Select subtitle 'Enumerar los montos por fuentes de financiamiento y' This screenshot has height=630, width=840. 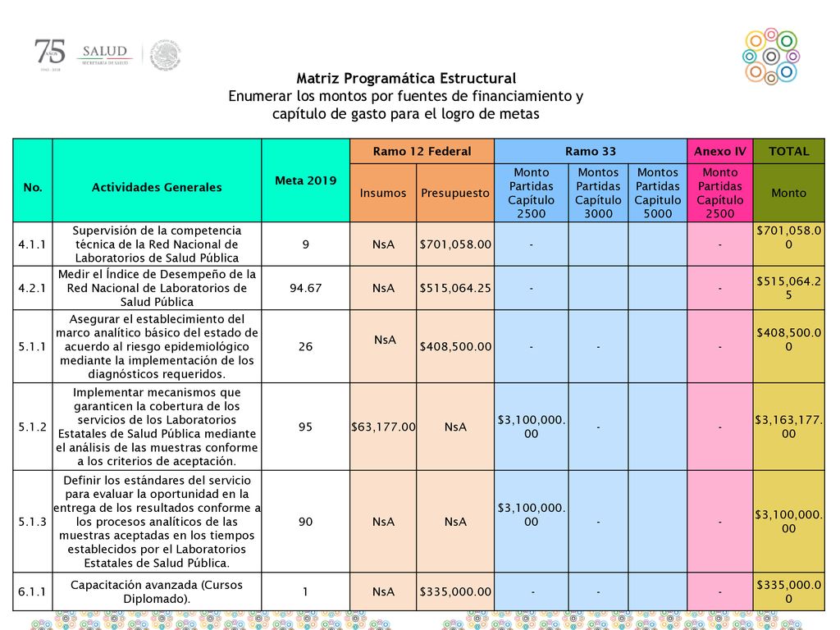405,97
